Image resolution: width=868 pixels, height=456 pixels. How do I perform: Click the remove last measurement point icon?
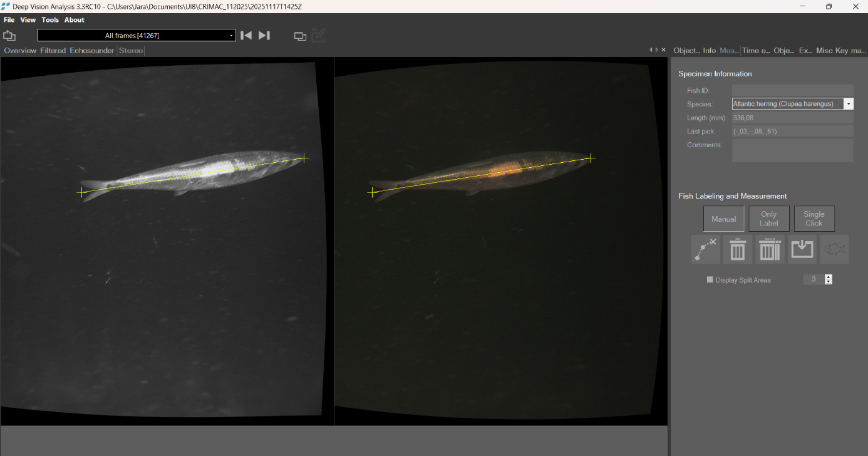pyautogui.click(x=706, y=249)
